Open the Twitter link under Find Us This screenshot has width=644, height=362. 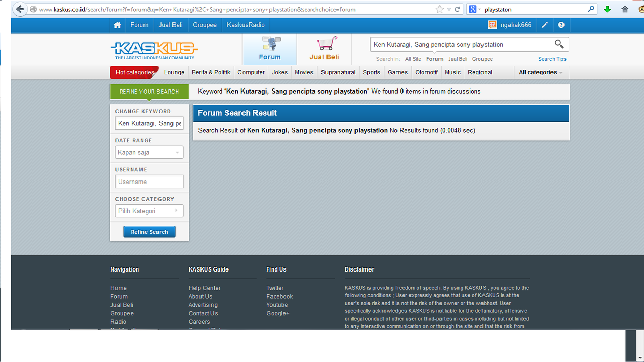[275, 288]
